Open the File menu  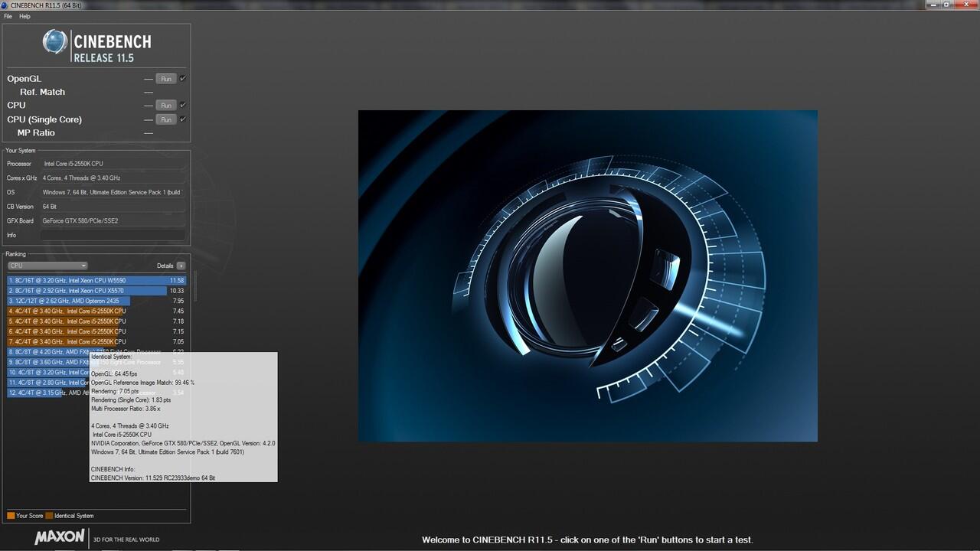pyautogui.click(x=8, y=16)
